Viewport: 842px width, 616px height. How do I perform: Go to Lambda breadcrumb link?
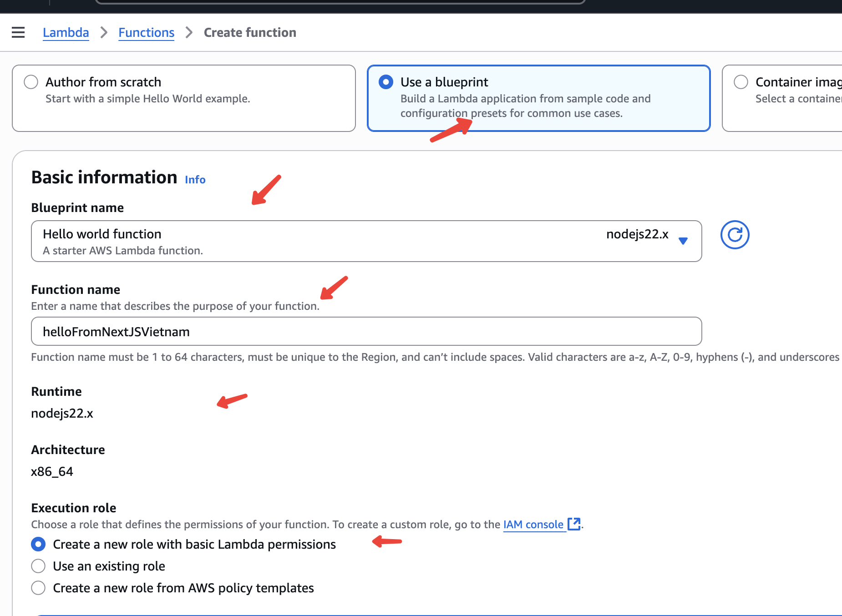click(66, 33)
